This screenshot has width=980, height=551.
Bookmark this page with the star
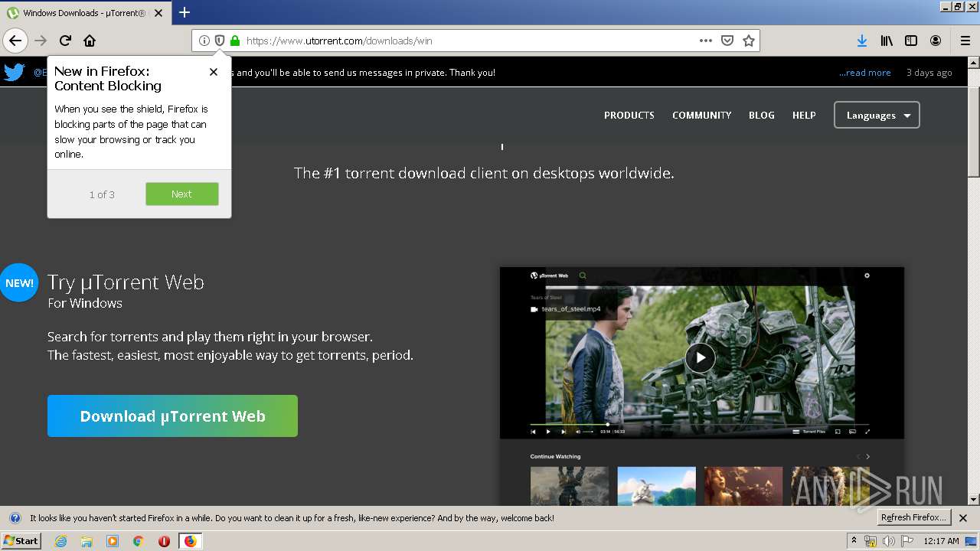tap(749, 41)
